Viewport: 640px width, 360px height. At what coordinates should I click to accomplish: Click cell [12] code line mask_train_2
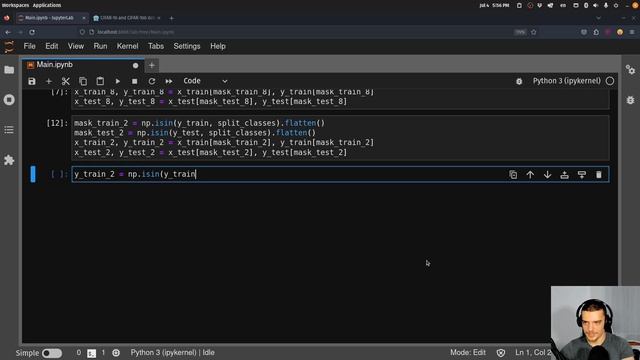199,123
